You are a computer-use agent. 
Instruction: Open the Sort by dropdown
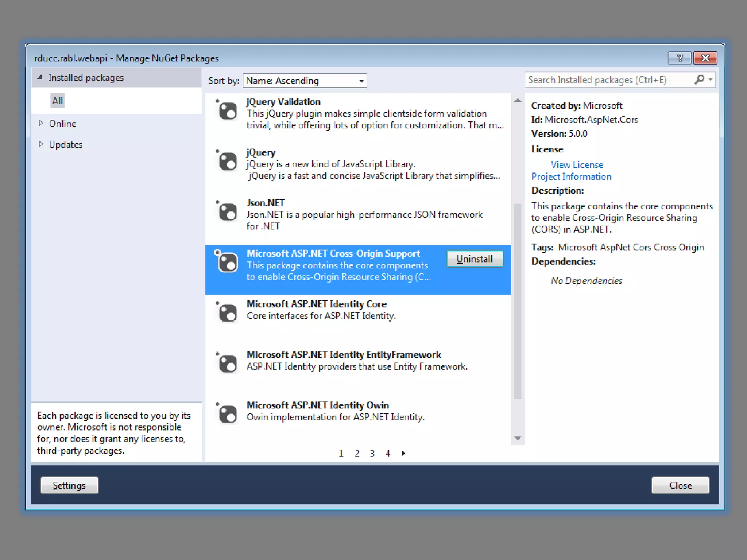[305, 81]
